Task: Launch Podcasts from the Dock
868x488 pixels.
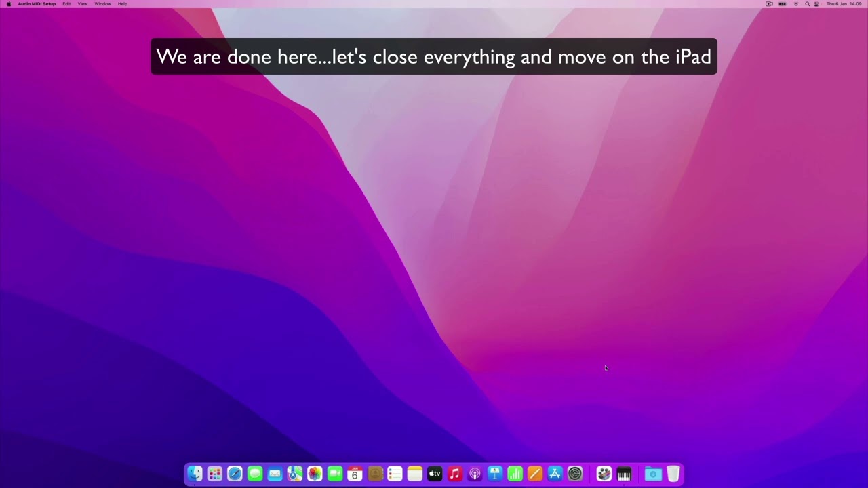Action: point(475,474)
